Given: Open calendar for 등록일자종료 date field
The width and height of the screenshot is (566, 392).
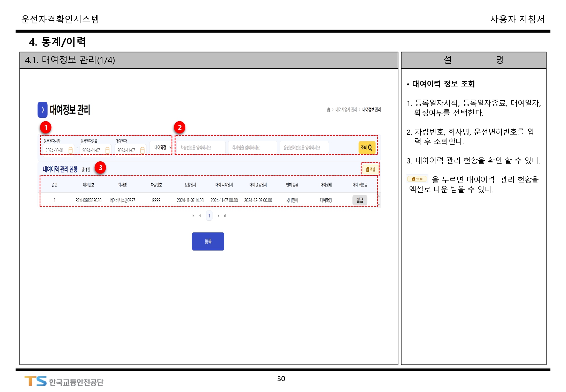Looking at the screenshot, I should (107, 150).
